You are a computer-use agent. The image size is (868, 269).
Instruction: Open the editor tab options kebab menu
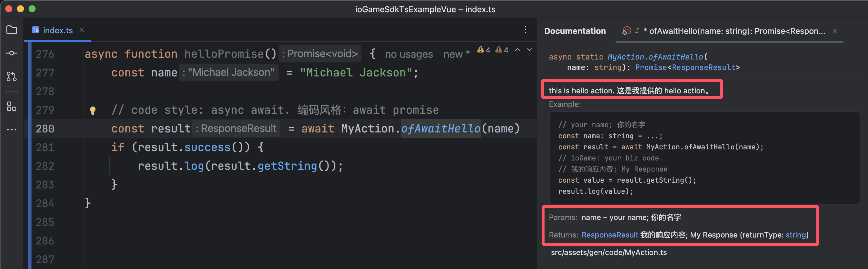click(x=525, y=30)
